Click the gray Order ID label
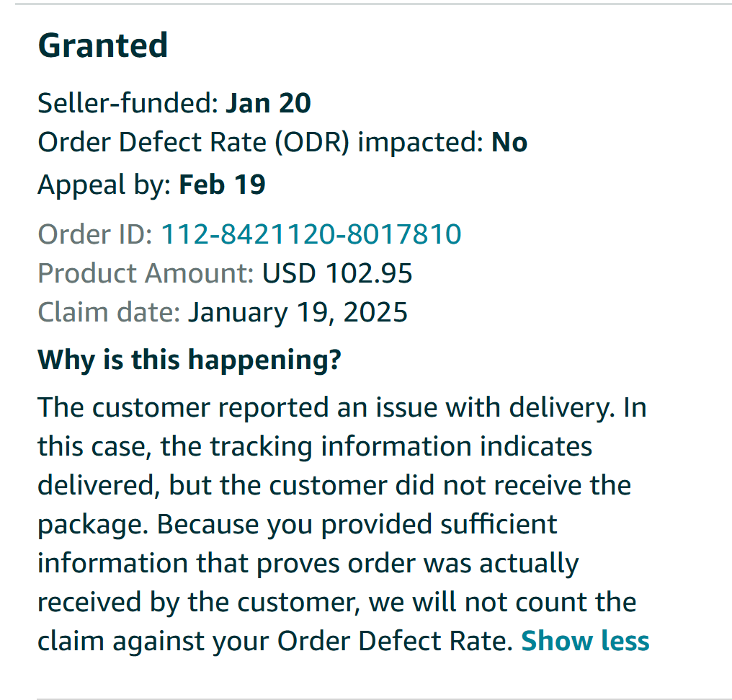This screenshot has width=732, height=700. coord(95,234)
